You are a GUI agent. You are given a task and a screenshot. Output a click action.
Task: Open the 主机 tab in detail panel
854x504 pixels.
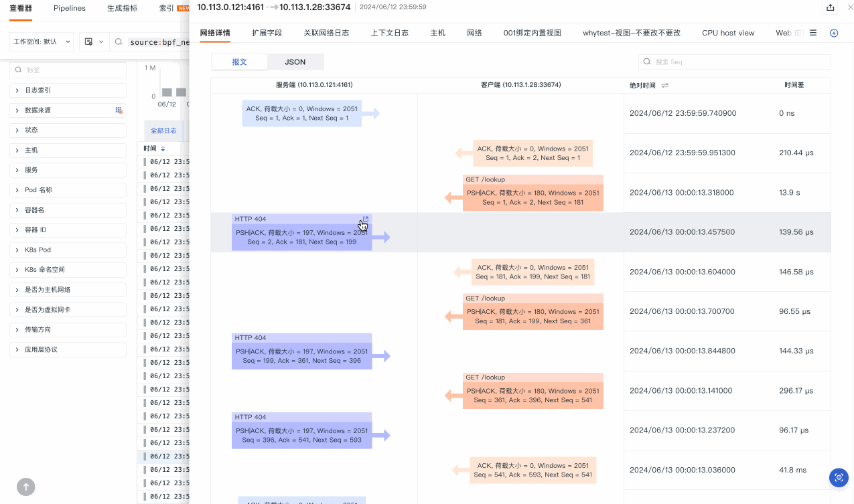[x=437, y=33]
